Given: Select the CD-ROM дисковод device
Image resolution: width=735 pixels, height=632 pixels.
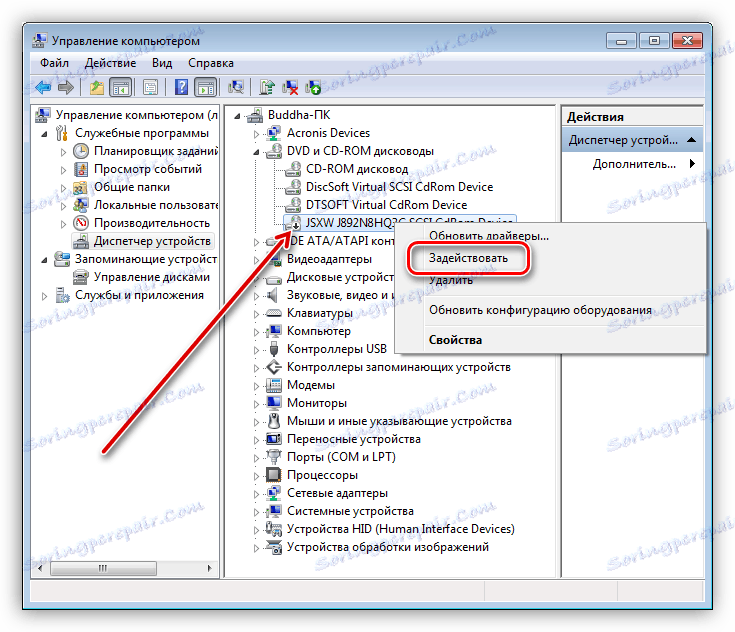Looking at the screenshot, I should point(357,169).
